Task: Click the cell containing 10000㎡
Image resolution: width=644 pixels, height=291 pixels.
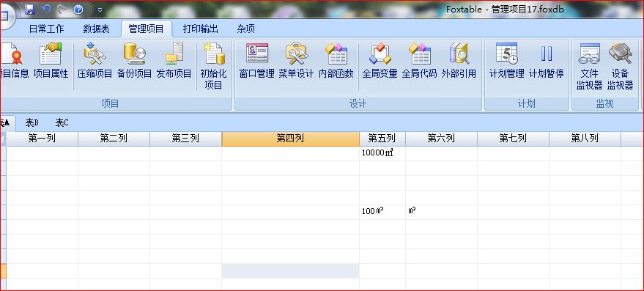Action: 382,153
